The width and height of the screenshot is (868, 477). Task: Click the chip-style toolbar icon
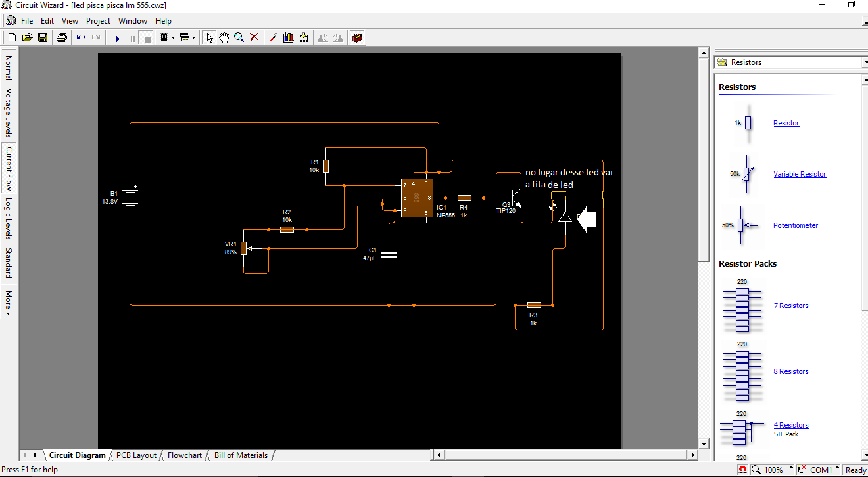[164, 37]
